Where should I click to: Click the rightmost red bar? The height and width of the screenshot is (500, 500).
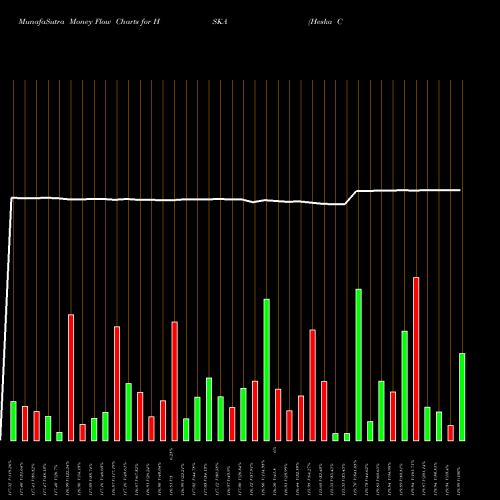tap(451, 433)
